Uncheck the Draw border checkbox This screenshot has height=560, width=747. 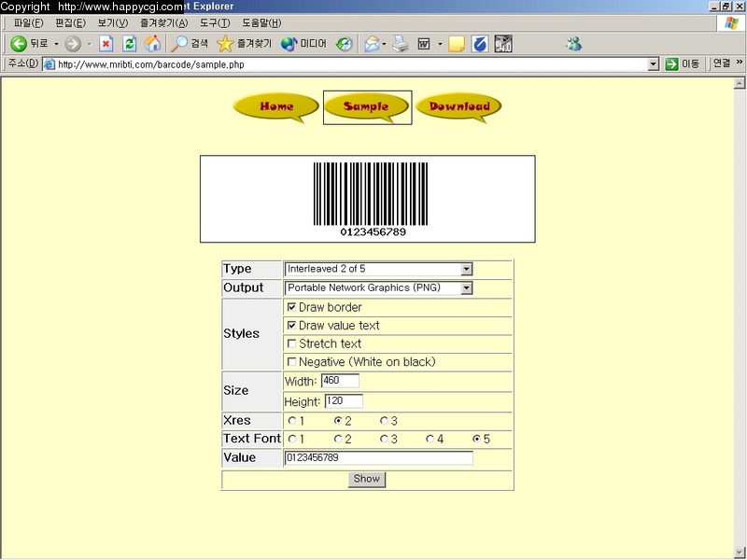tap(292, 307)
